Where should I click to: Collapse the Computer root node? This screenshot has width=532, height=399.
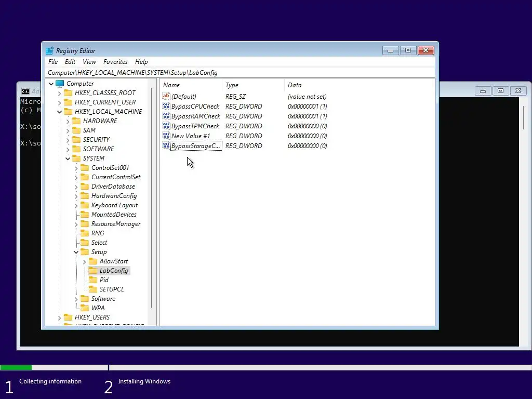pyautogui.click(x=51, y=84)
